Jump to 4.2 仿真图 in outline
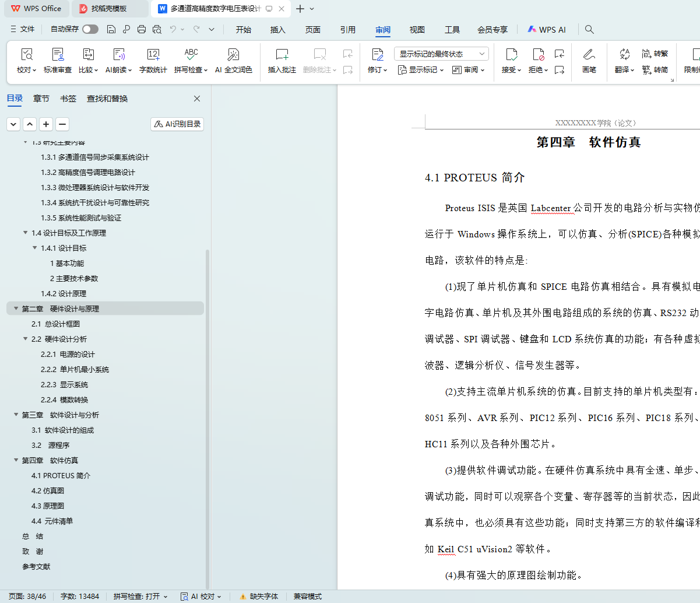Image resolution: width=700 pixels, height=603 pixels. (48, 490)
